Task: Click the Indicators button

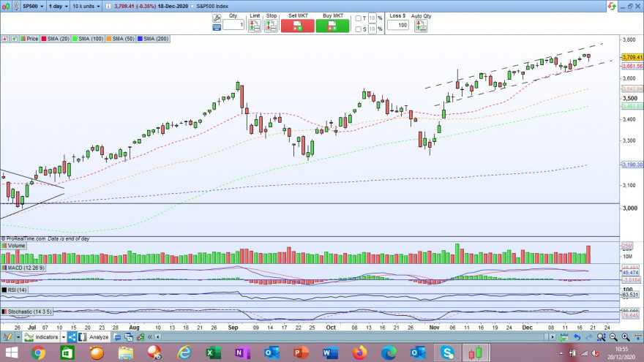Action: [42, 337]
